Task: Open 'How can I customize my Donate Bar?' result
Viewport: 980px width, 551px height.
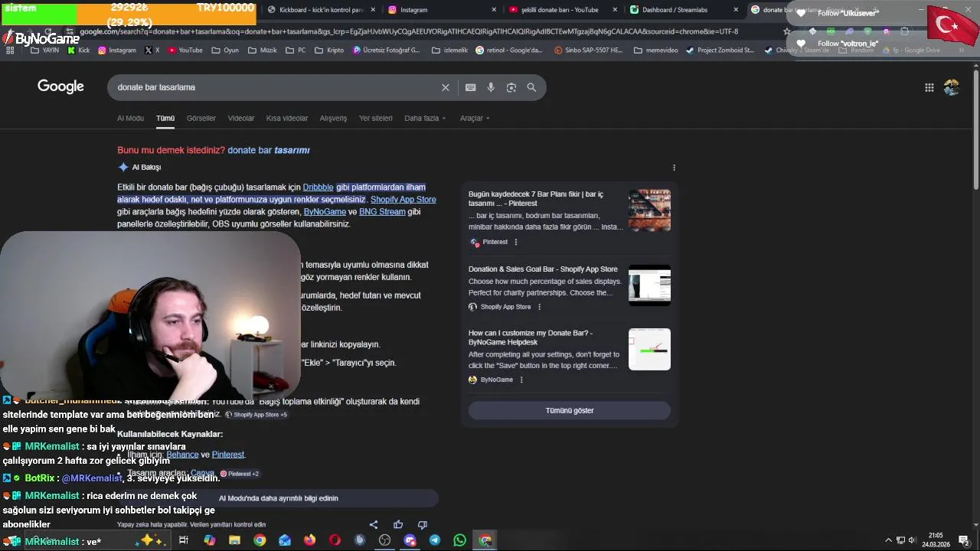Action: pos(531,337)
